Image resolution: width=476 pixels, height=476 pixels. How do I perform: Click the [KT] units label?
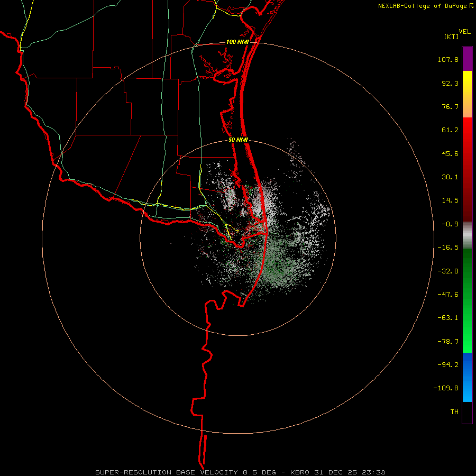(x=451, y=36)
